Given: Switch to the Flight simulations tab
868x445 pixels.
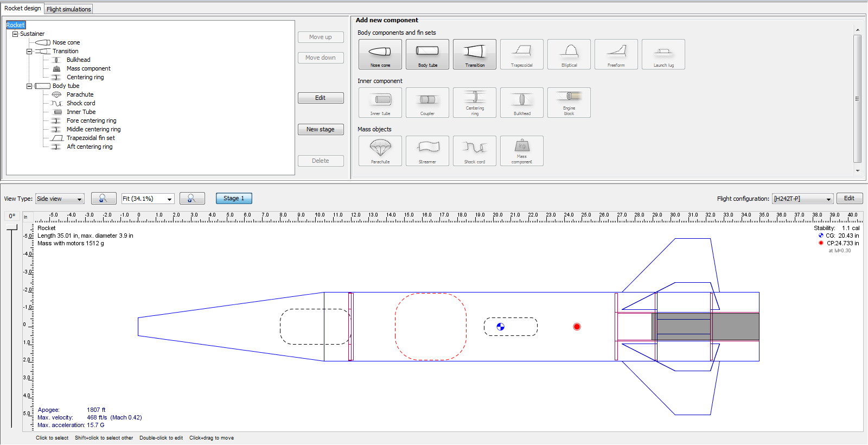Looking at the screenshot, I should 69,9.
